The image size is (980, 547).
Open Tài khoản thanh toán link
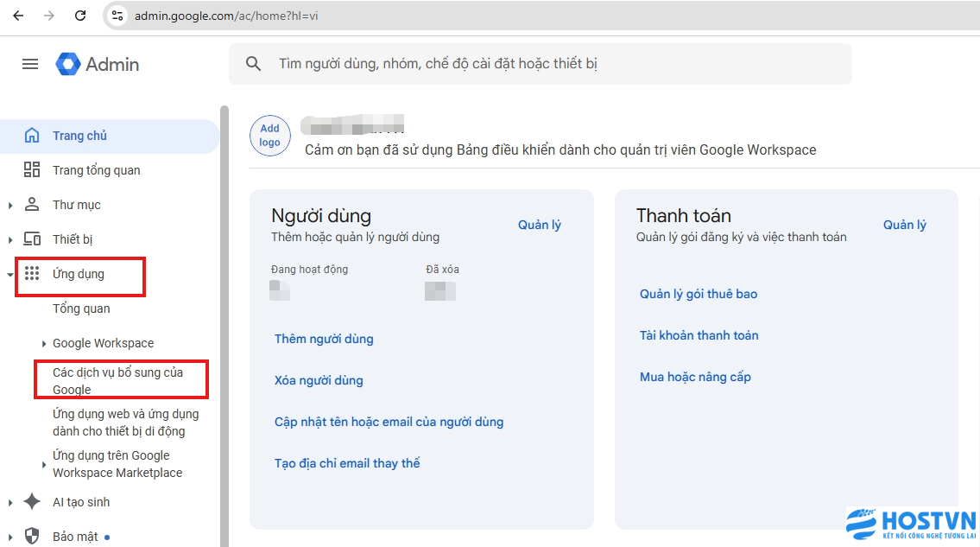(x=699, y=334)
